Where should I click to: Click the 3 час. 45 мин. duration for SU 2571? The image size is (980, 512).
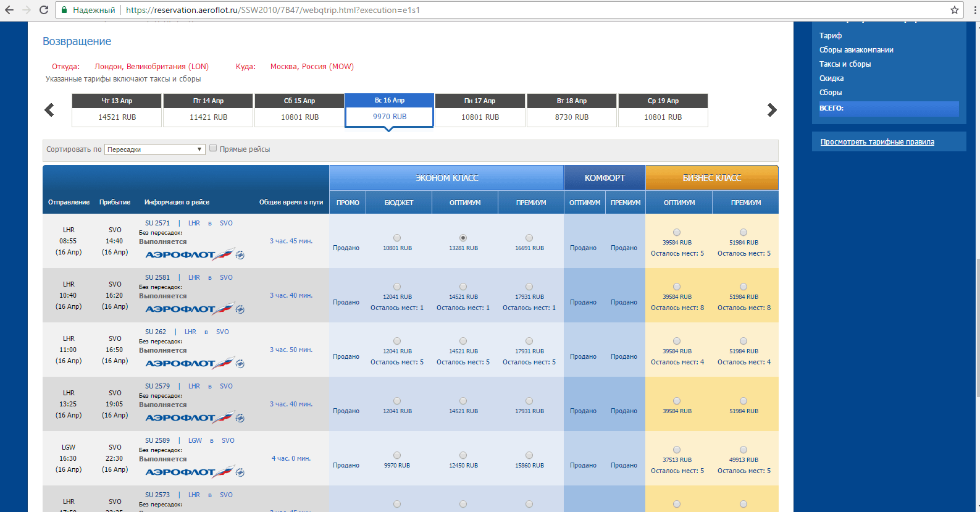coord(291,241)
